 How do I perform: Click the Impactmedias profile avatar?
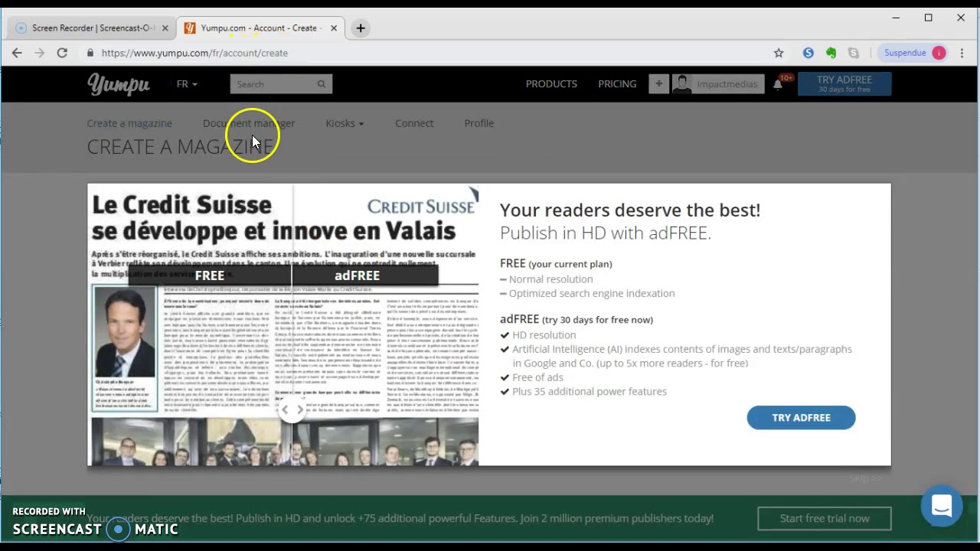pos(682,84)
